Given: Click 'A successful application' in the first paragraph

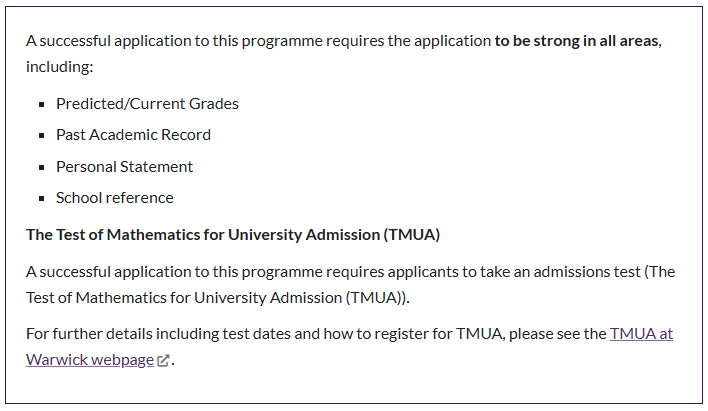Looking at the screenshot, I should [109, 41].
